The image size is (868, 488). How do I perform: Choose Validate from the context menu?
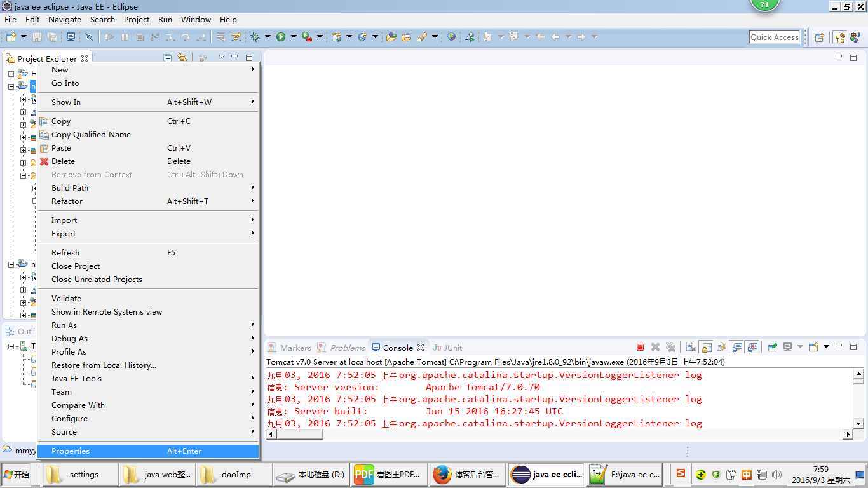coord(148,299)
